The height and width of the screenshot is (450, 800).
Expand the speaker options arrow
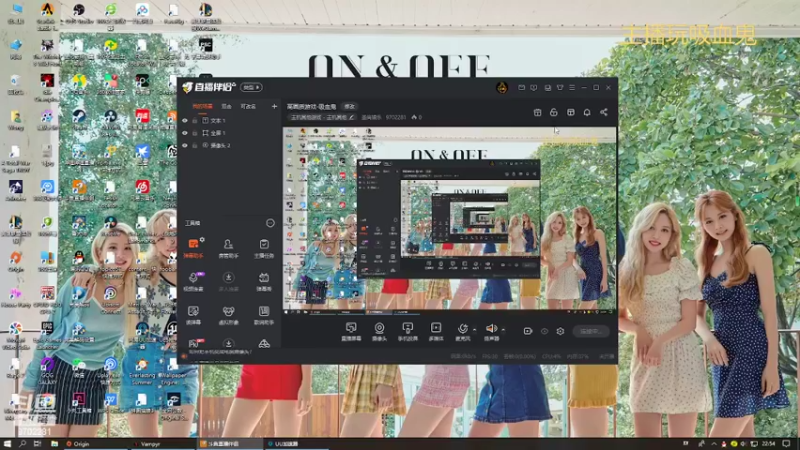[x=503, y=330]
